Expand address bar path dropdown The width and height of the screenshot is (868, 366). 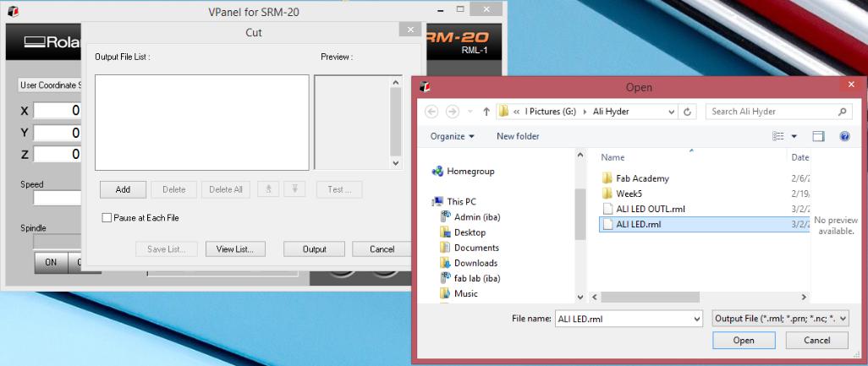click(672, 112)
